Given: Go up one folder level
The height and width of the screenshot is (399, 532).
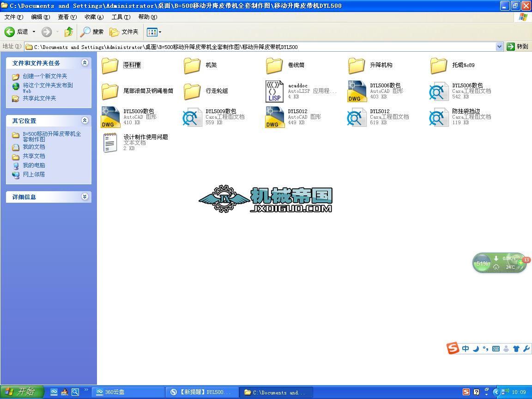Looking at the screenshot, I should (x=69, y=32).
